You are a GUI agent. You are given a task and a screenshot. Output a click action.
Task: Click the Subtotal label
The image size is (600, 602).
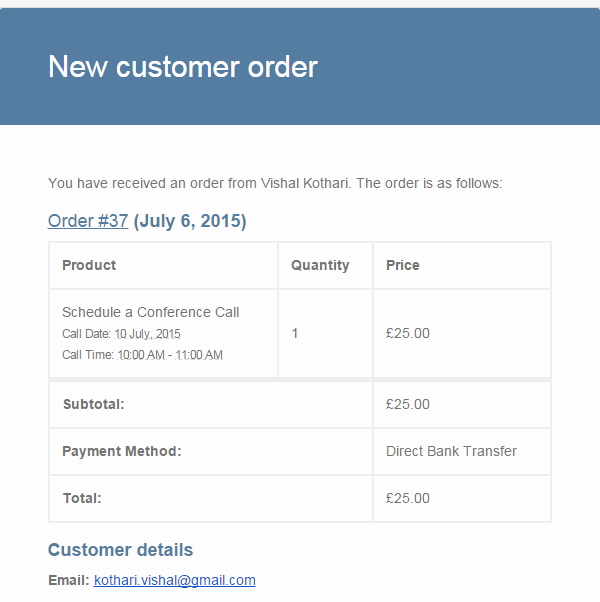94,404
